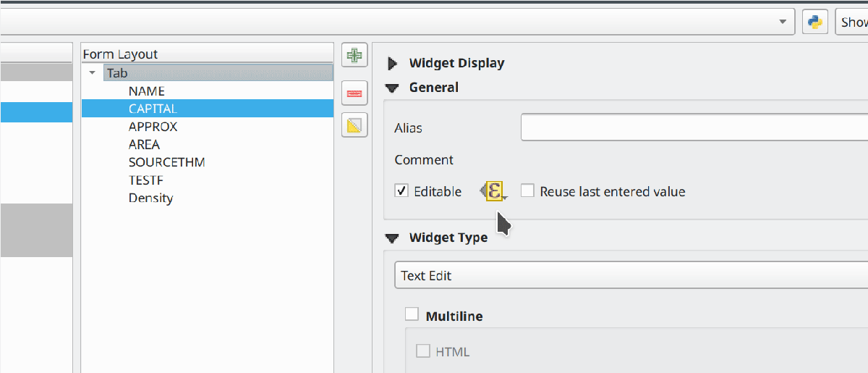The width and height of the screenshot is (868, 373).
Task: Collapse the Tab tree node arrow
Action: pos(92,73)
